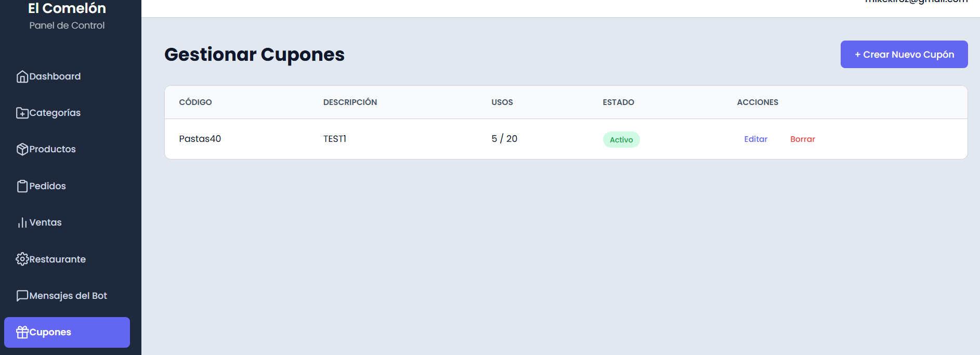This screenshot has width=980, height=355.
Task: Edit the Pastas40 coupon
Action: (x=755, y=139)
